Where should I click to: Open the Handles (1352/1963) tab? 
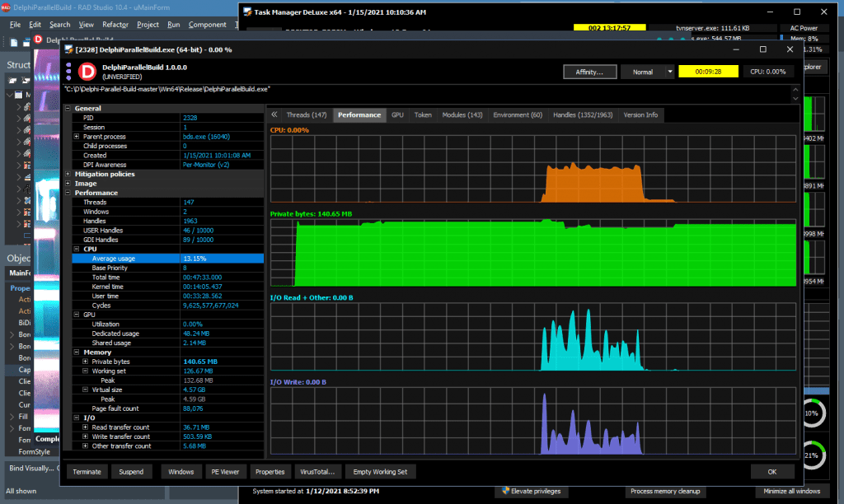[583, 115]
